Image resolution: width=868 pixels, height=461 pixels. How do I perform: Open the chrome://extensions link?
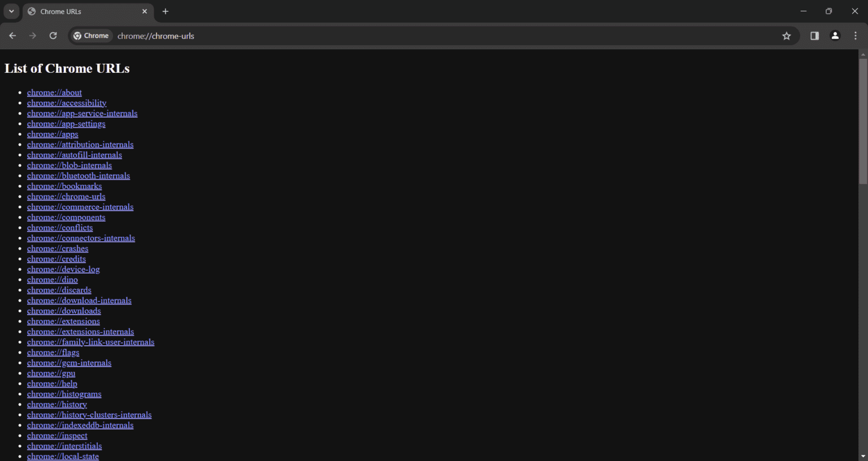63,321
